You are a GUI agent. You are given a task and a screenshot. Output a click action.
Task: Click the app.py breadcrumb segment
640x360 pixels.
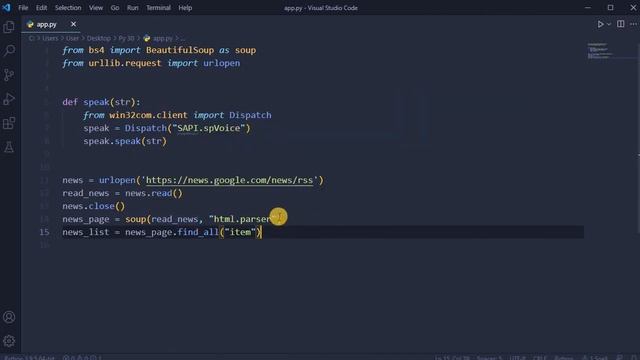[x=158, y=38]
